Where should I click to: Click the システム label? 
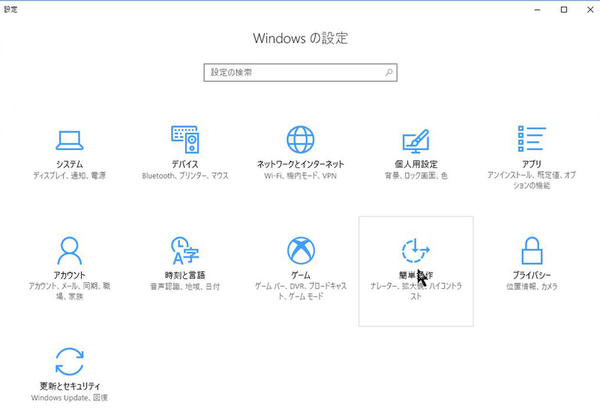pyautogui.click(x=69, y=164)
